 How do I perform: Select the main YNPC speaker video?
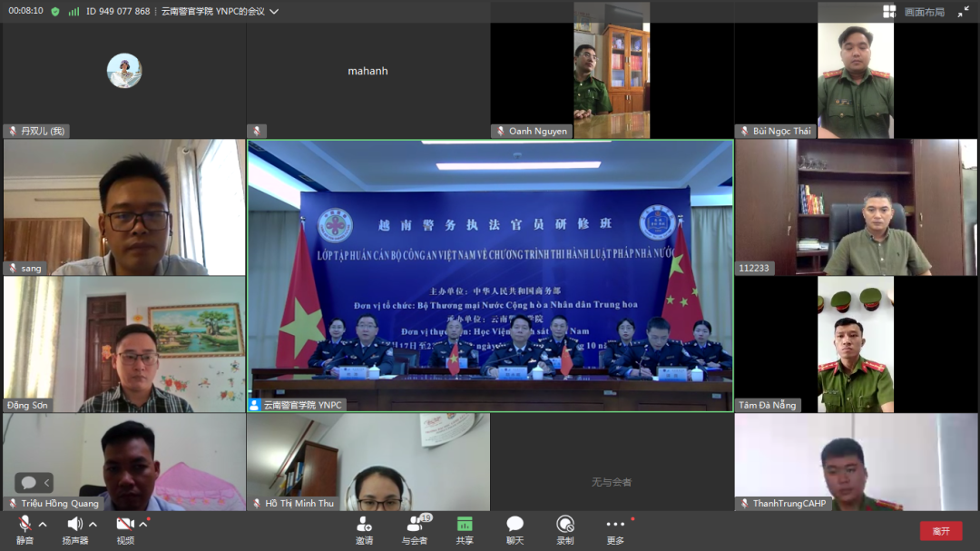(490, 272)
